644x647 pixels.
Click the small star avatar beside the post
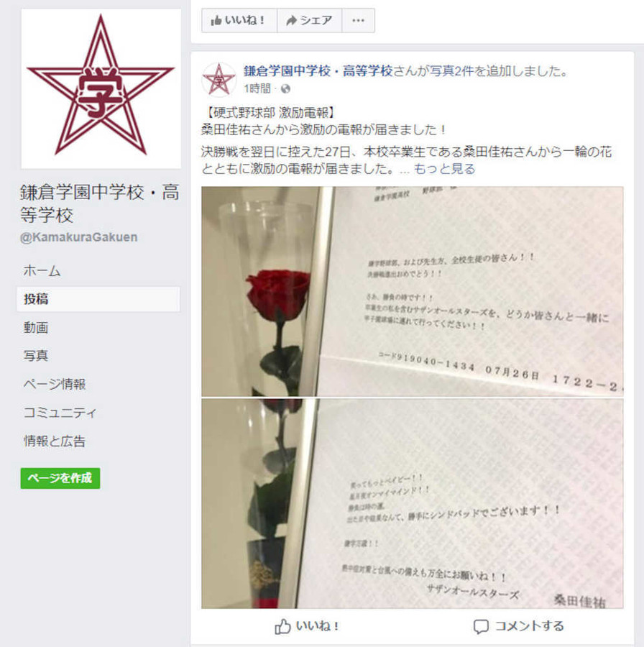(218, 79)
